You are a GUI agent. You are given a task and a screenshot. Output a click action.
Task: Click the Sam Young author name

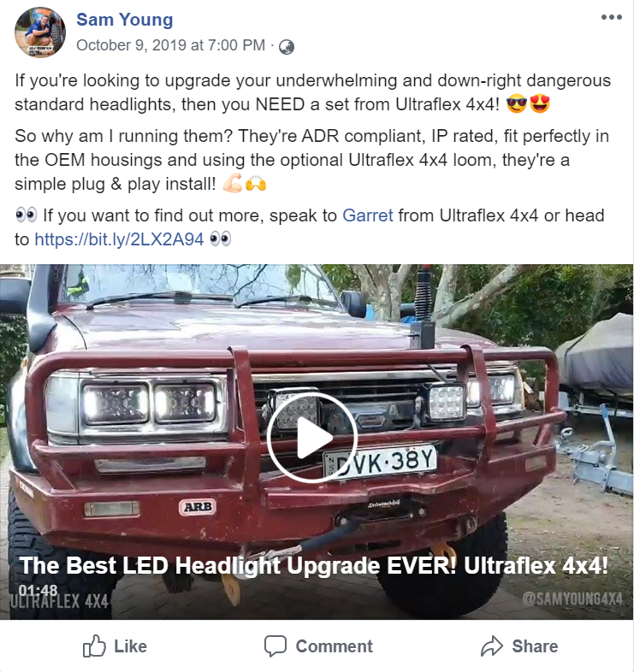pyautogui.click(x=124, y=20)
